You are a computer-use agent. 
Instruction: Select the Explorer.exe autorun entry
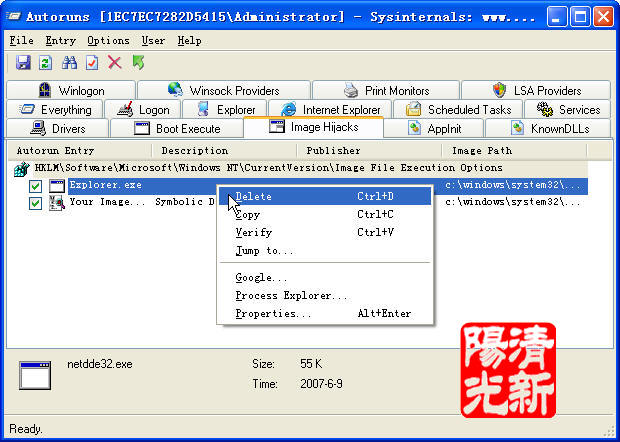105,185
